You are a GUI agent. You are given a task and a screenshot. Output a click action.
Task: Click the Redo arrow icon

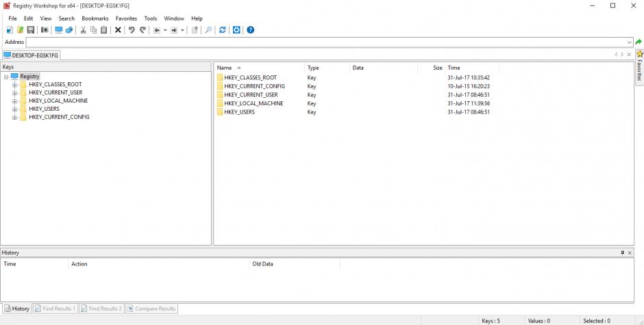(x=143, y=30)
